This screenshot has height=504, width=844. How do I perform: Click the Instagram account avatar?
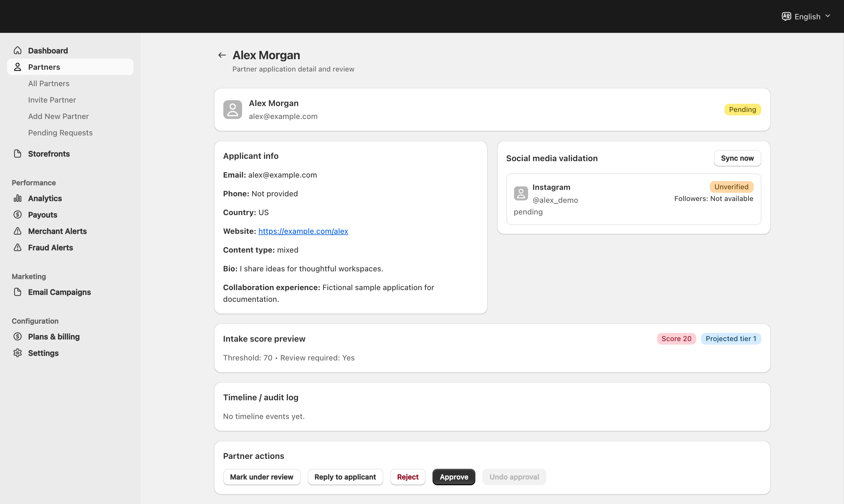coord(521,194)
